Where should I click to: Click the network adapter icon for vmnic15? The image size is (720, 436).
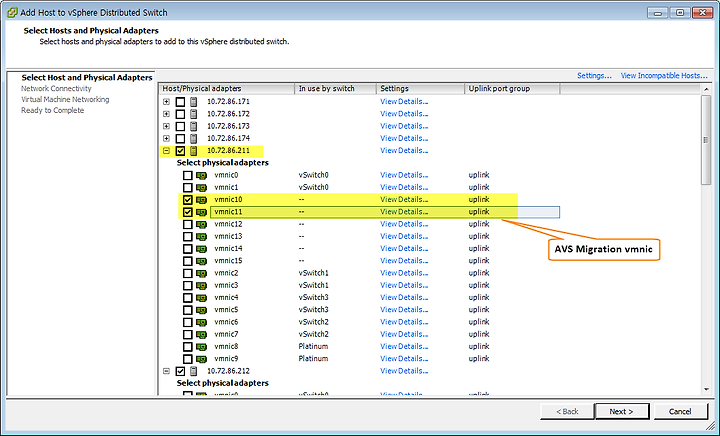(201, 261)
